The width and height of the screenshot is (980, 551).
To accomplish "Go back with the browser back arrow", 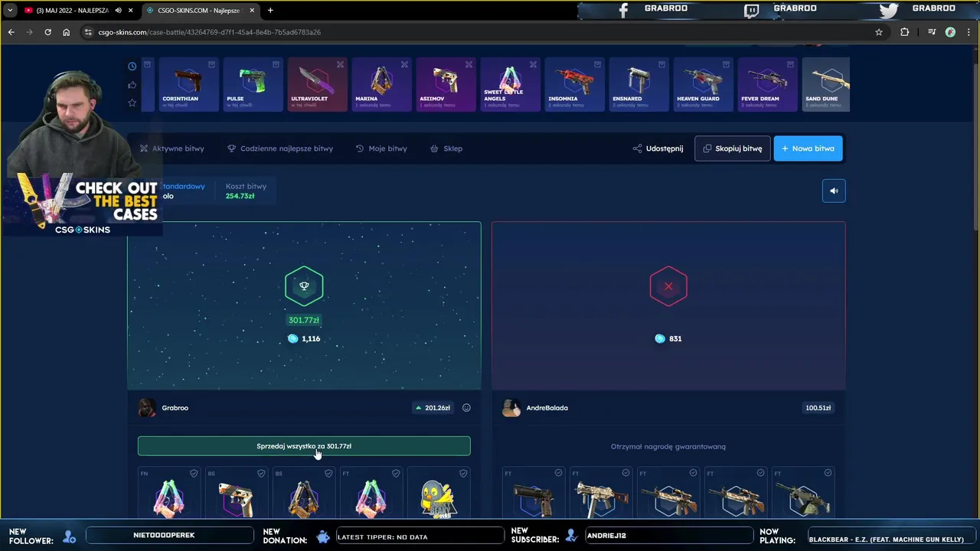I will 11,32.
